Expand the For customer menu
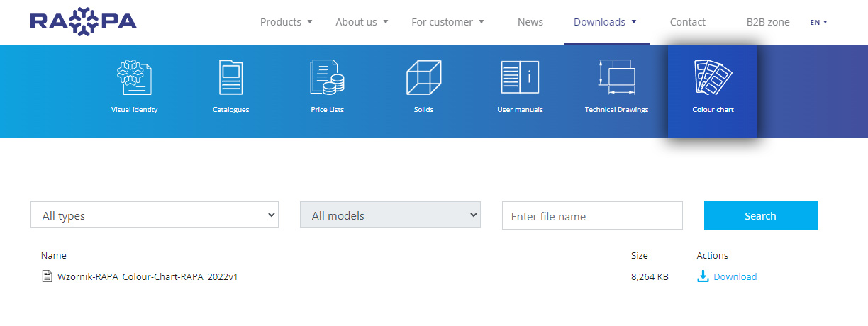Screen dimensions: 868x326 447,22
